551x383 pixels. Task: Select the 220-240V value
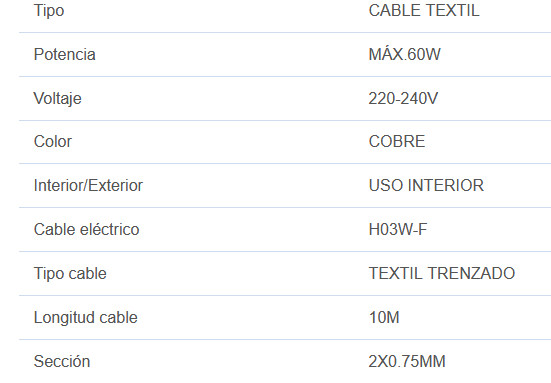tap(403, 98)
